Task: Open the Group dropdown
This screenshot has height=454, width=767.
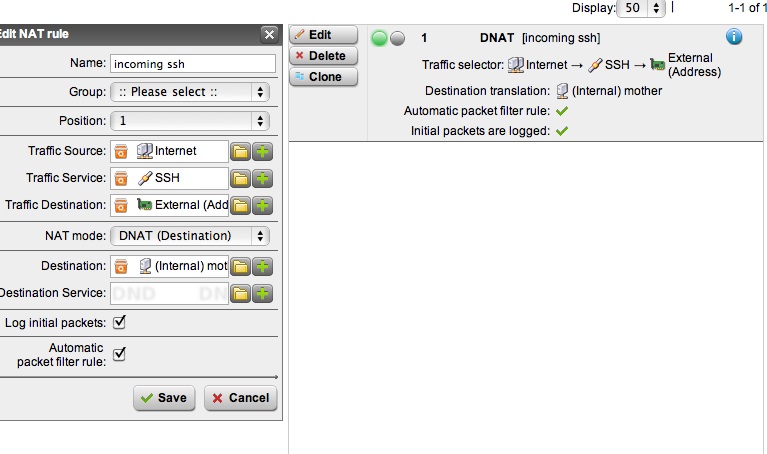Action: tap(189, 92)
